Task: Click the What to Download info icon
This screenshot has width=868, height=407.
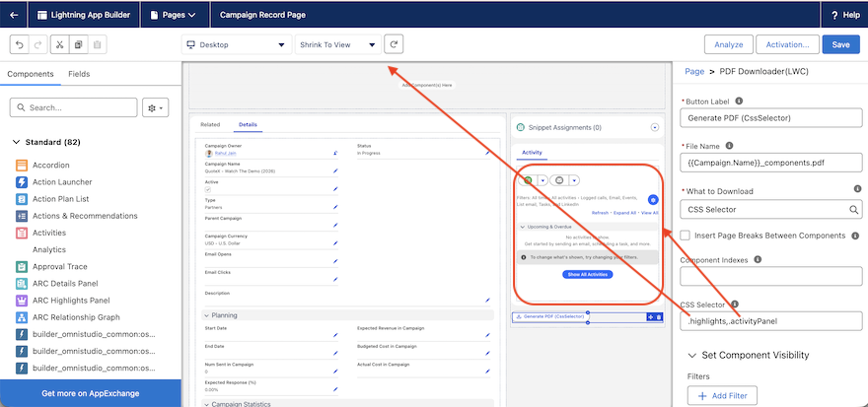Action: click(857, 188)
